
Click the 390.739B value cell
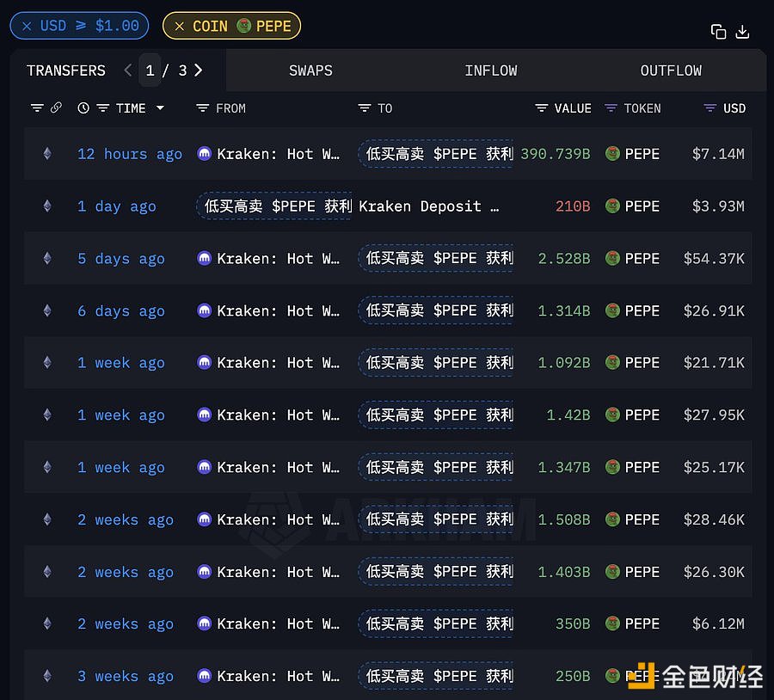[x=556, y=154]
